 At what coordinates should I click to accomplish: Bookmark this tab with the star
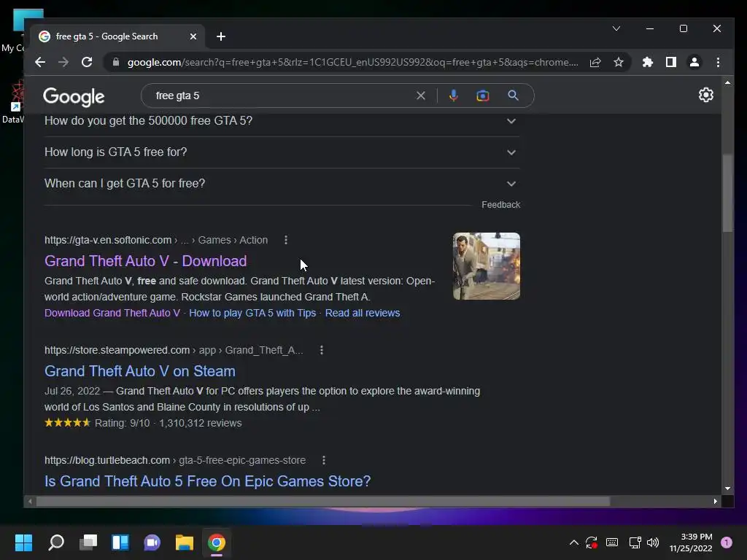point(619,63)
